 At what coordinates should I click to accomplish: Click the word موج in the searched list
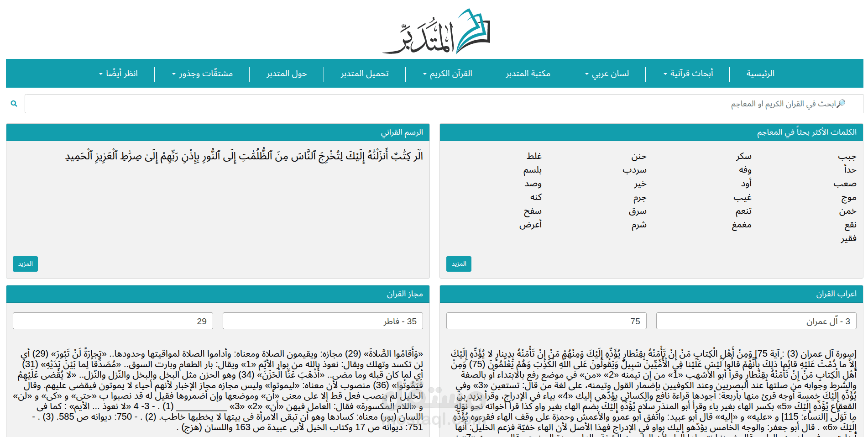[849, 197]
